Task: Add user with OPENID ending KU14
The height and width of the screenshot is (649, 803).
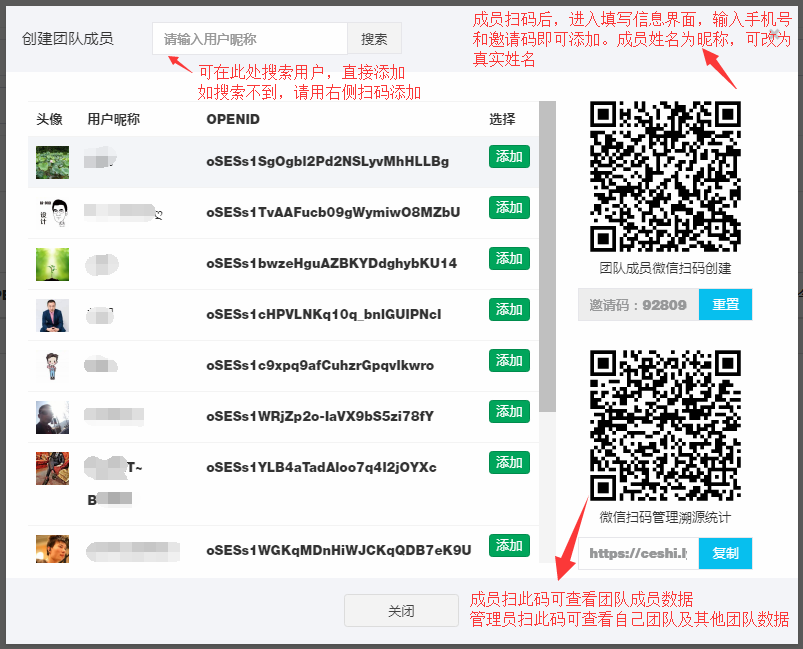Action: coord(509,258)
